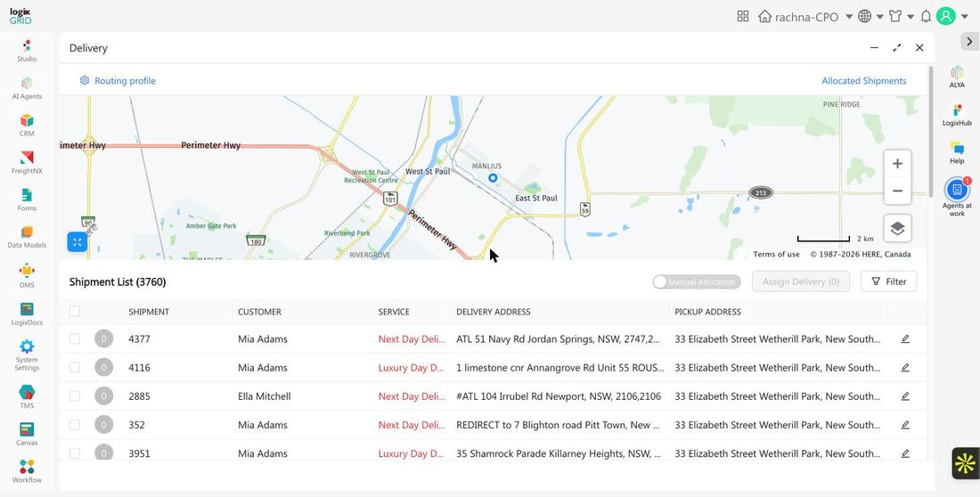
Task: Click the notifications bell icon
Action: pos(926,16)
